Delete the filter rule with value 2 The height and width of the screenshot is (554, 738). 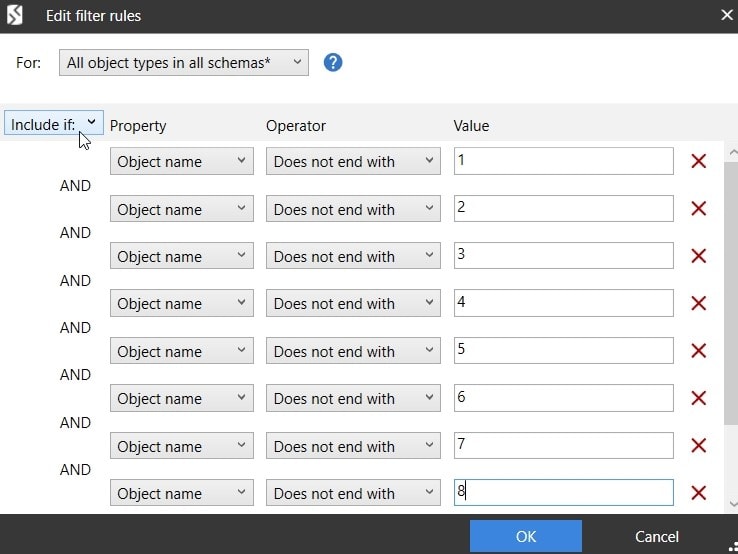pos(698,208)
